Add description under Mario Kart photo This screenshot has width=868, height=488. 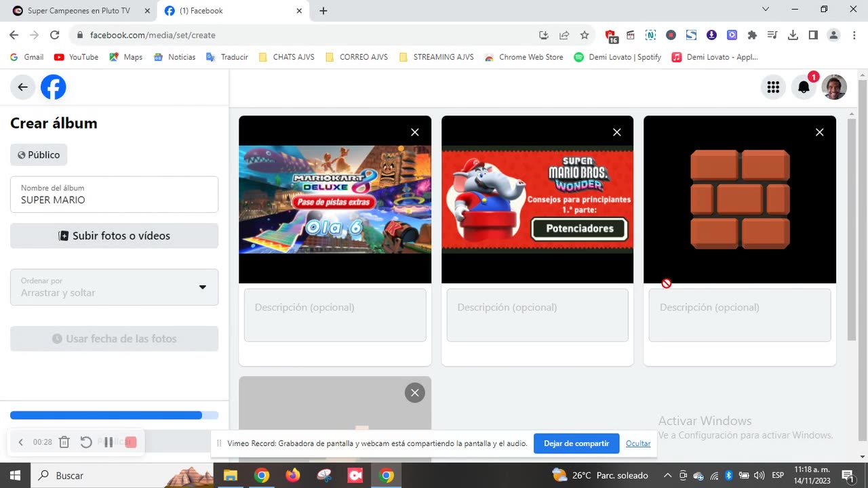[335, 315]
